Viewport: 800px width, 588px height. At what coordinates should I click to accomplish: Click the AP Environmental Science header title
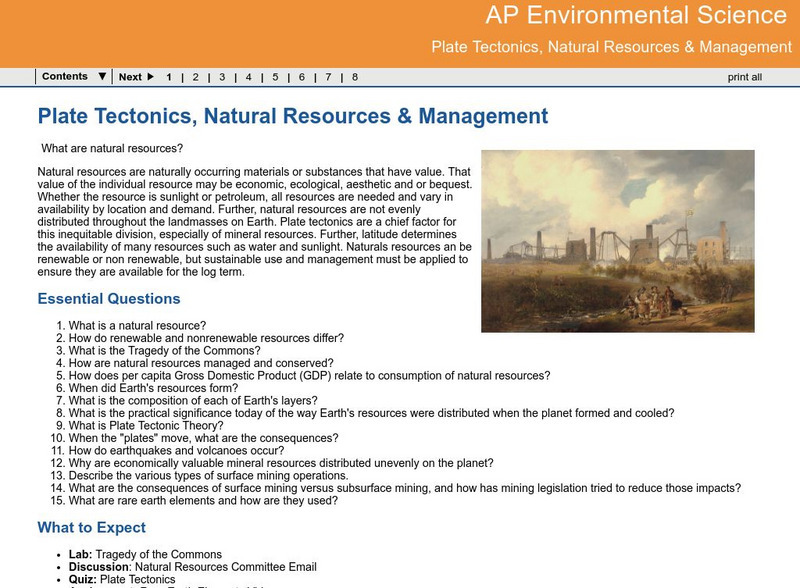[x=636, y=17]
